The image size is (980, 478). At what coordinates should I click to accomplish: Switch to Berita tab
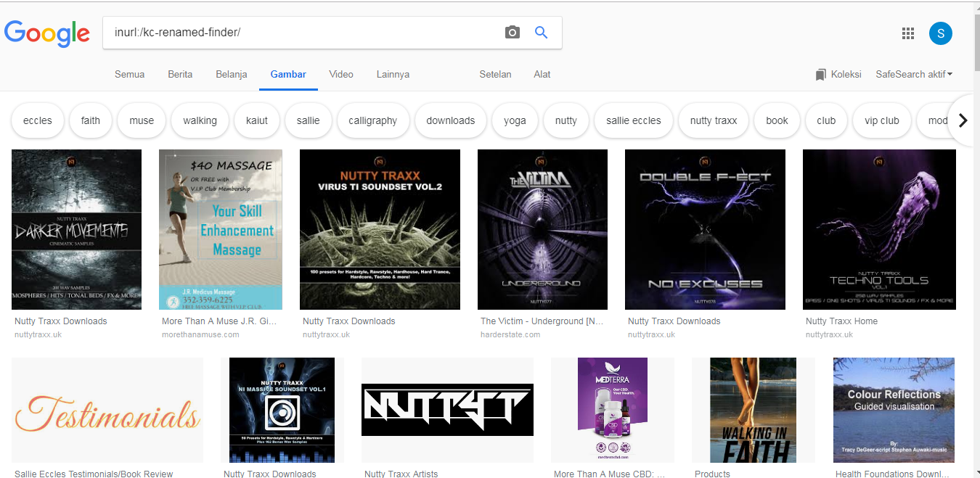(180, 74)
